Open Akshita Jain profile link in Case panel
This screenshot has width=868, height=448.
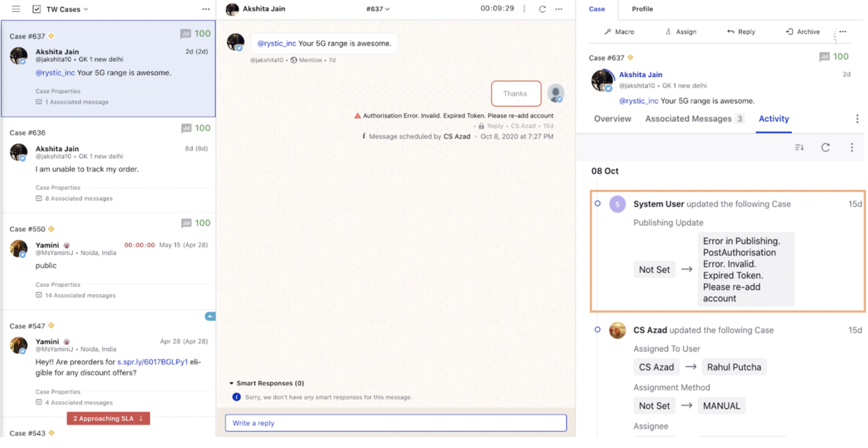coord(640,75)
